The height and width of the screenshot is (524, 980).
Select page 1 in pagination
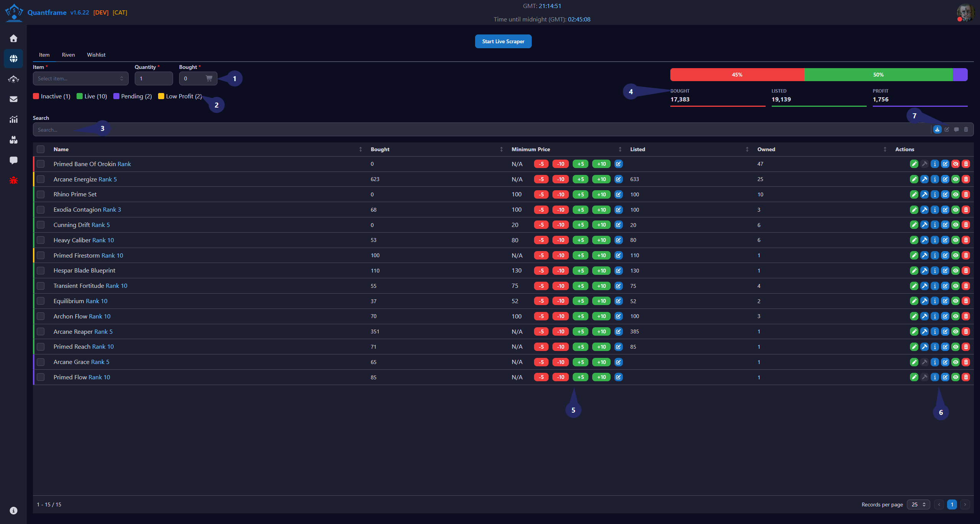tap(952, 504)
